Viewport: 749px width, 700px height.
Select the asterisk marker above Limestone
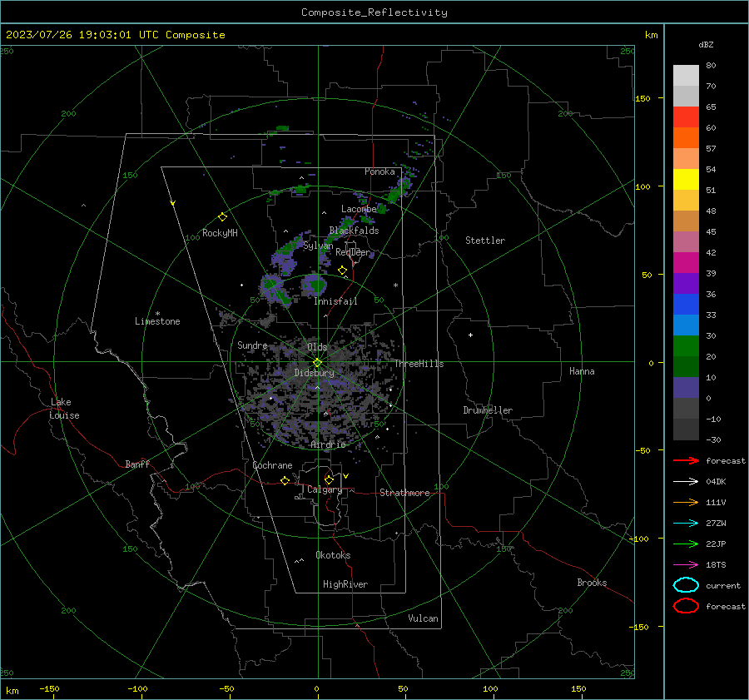click(x=157, y=314)
